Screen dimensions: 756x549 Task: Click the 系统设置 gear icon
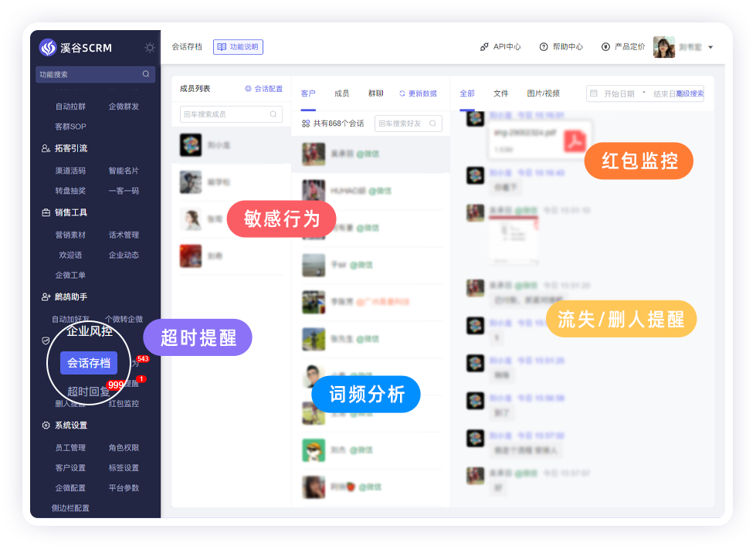pos(46,425)
